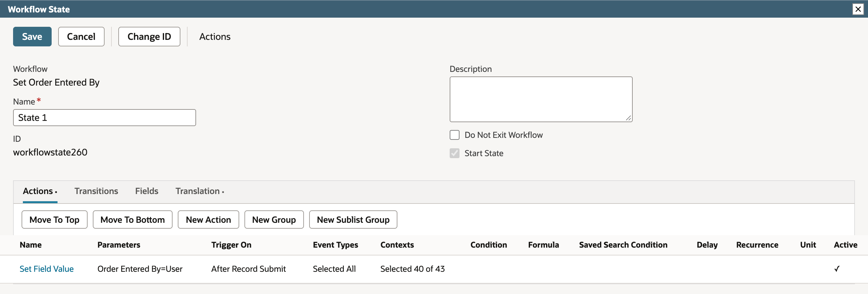
Task: Click the Delay column header
Action: pos(707,245)
